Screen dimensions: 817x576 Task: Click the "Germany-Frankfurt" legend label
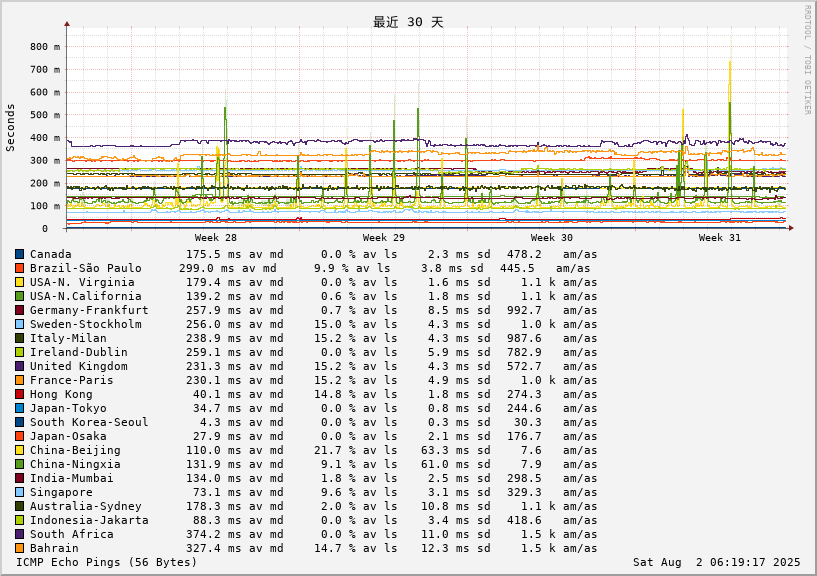(x=89, y=311)
